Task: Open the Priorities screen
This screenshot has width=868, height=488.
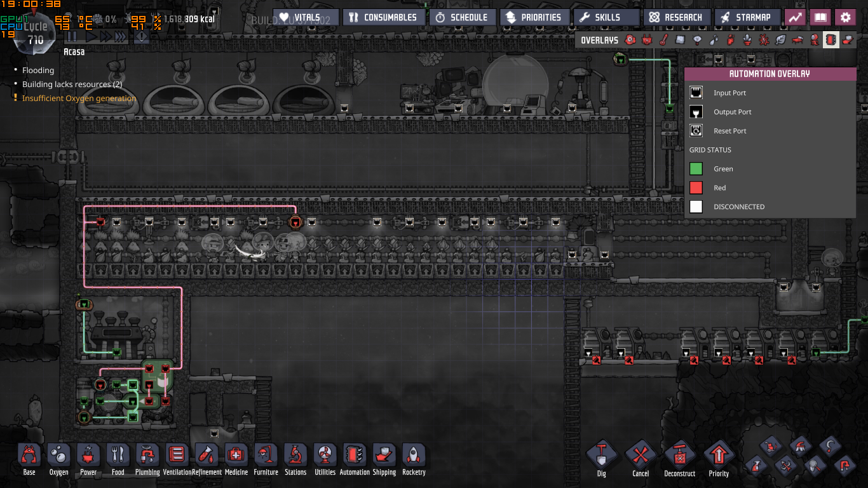Action: click(x=534, y=17)
